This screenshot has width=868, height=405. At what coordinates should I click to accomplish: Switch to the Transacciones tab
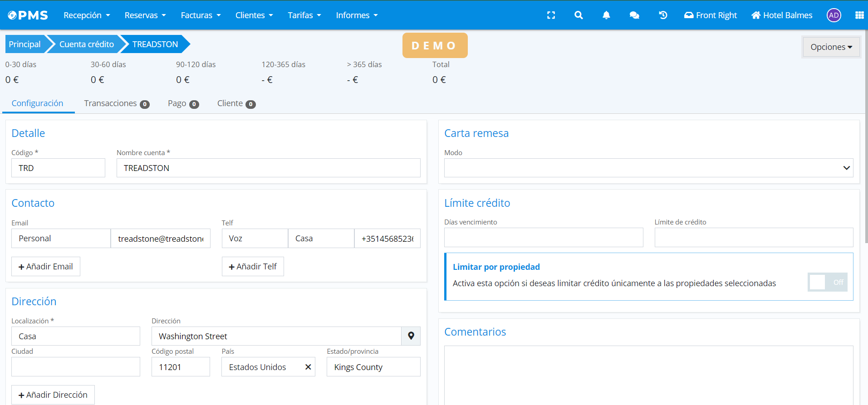[x=116, y=103]
